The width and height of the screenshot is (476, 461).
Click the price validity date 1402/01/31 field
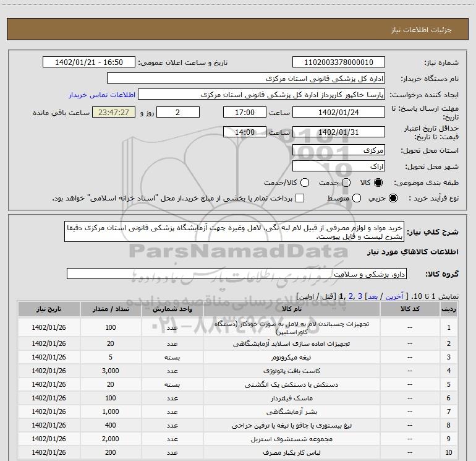339,132
